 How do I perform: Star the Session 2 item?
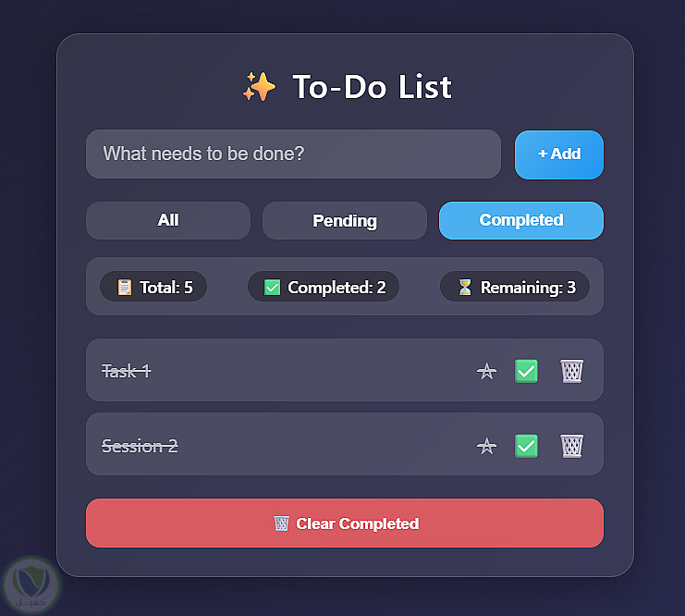coord(486,446)
